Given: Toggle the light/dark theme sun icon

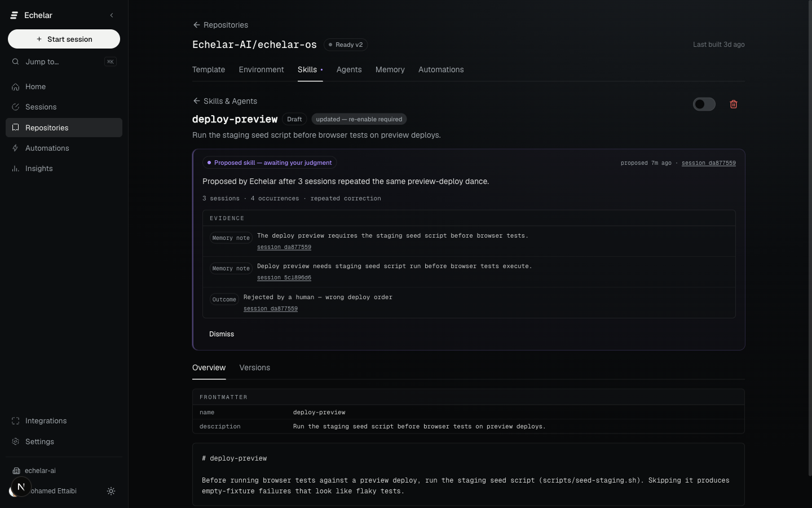Looking at the screenshot, I should point(111,491).
